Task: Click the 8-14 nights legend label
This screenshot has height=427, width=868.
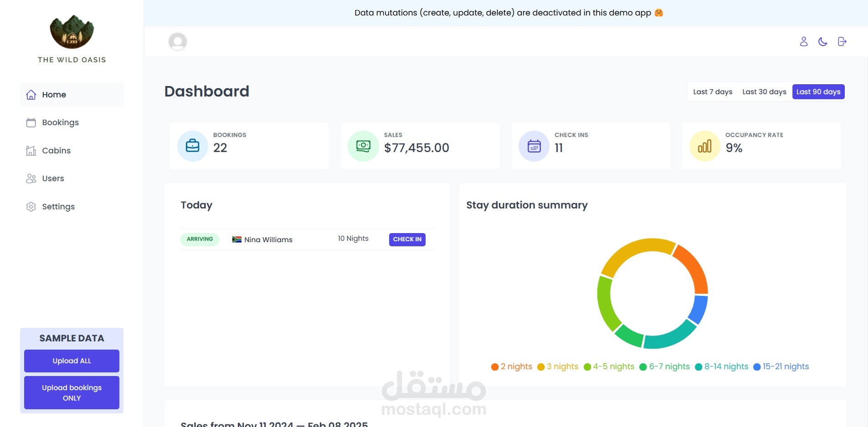Action: (x=726, y=366)
